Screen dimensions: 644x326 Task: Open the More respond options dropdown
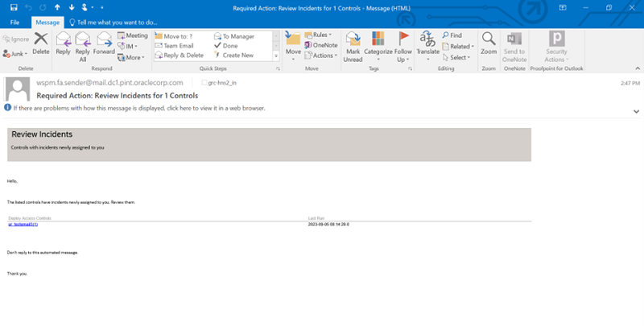(131, 57)
